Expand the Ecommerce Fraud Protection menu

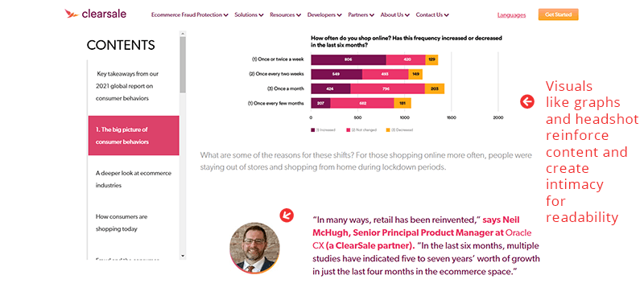coord(190,14)
